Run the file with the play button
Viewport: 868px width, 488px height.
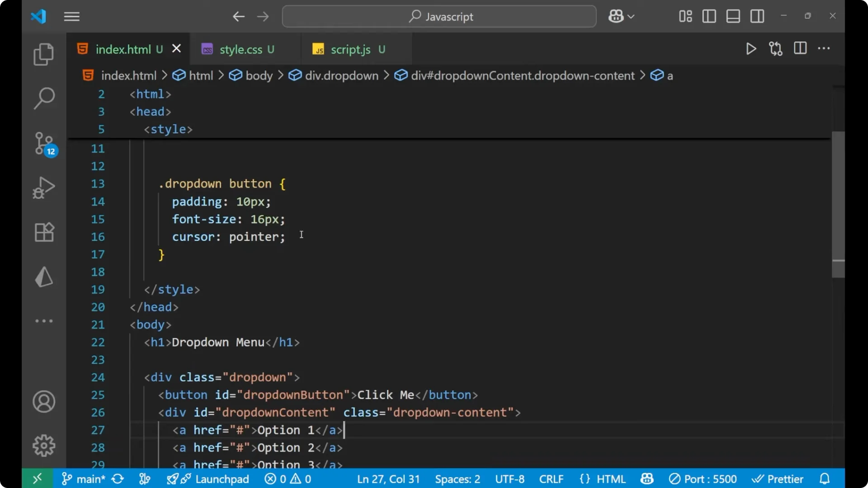click(751, 49)
